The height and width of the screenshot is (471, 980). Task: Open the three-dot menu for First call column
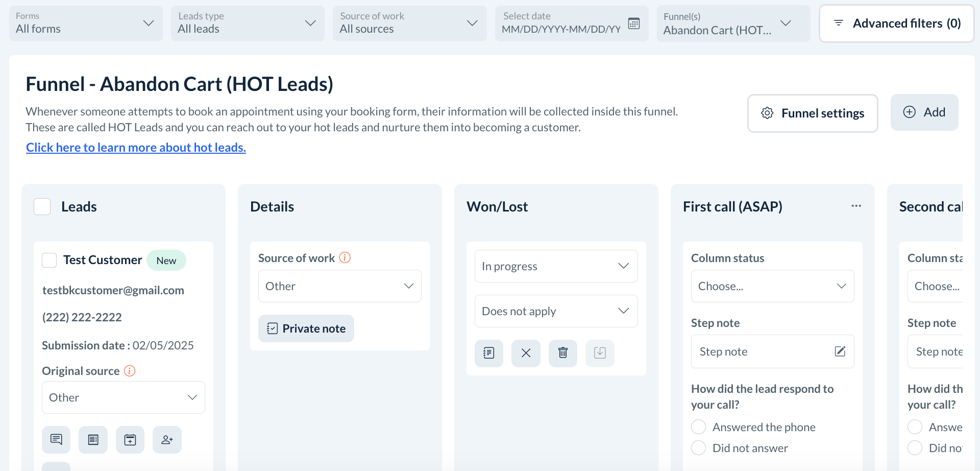coord(856,206)
